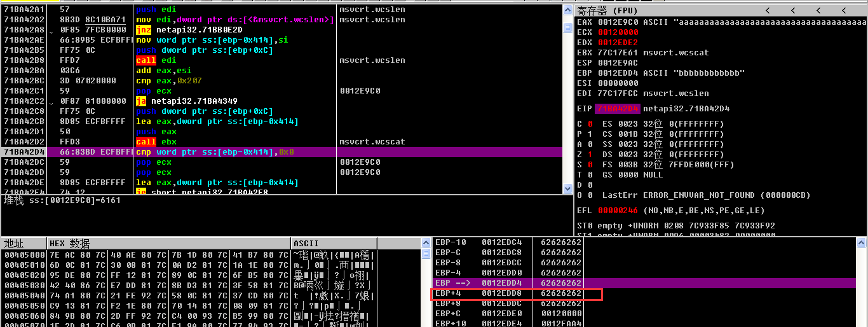Viewport: 868px width, 327px height.
Task: Click the HEX 数据 column header
Action: [x=70, y=244]
